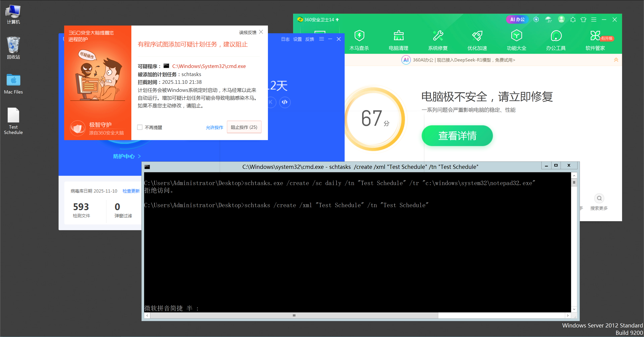Click the 搜索更多 magnifier icon
The image size is (644, 337).
(599, 198)
